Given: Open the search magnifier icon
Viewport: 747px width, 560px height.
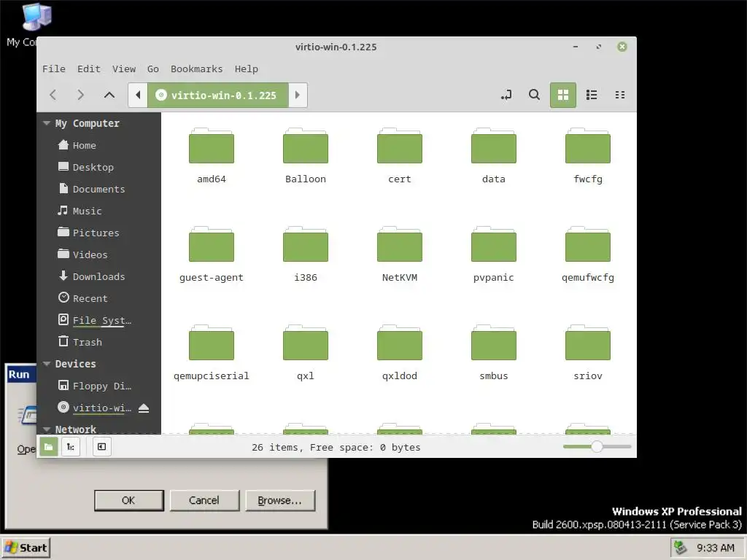Looking at the screenshot, I should 535,95.
